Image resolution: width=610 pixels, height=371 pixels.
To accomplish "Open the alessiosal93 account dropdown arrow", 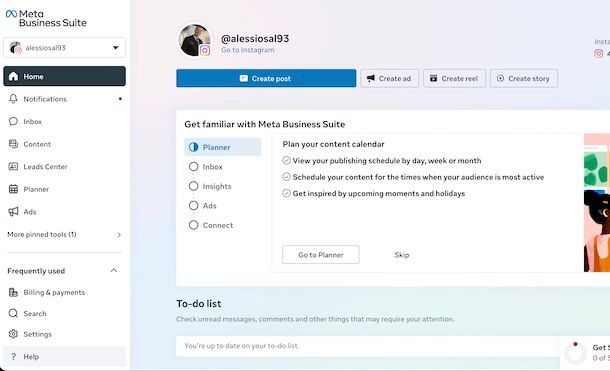I will (x=116, y=47).
